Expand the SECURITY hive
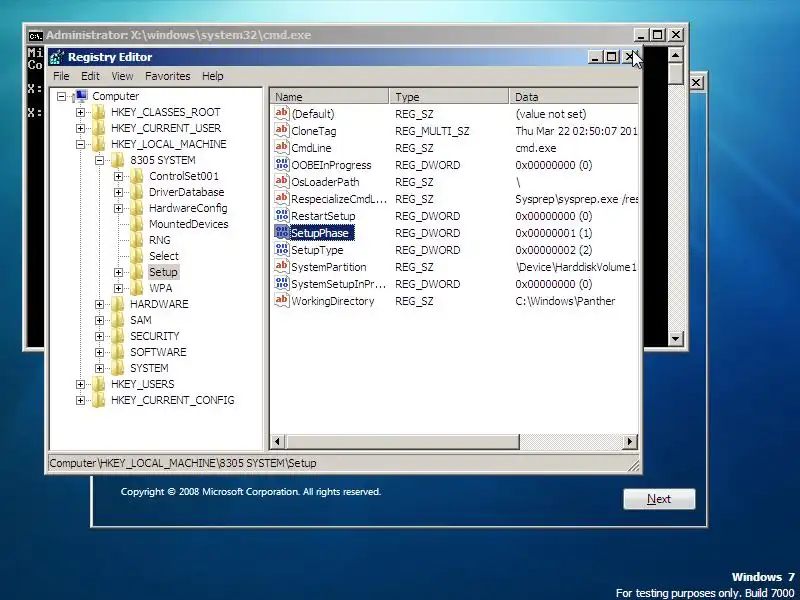The height and width of the screenshot is (600, 800). pos(99,336)
